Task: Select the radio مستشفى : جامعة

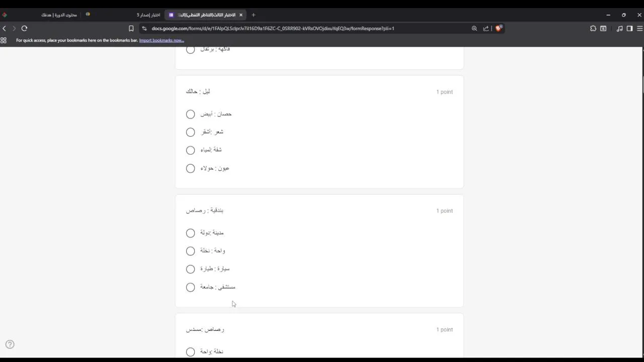Action: pos(190,287)
